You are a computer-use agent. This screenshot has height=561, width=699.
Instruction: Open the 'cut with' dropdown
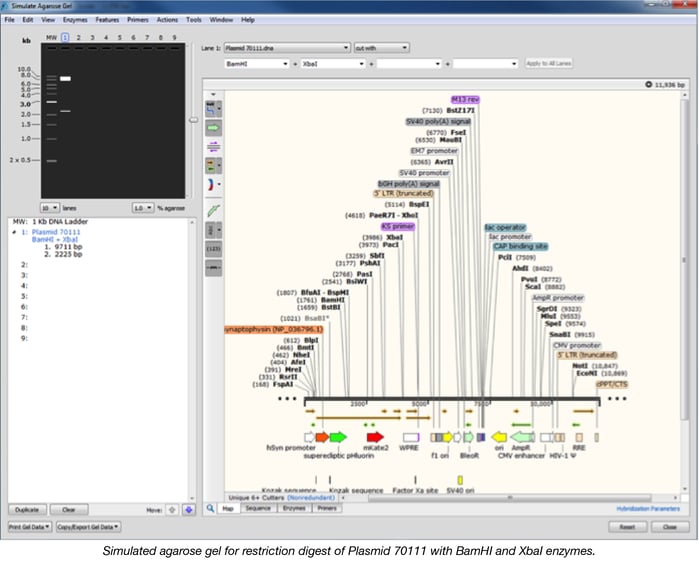(x=381, y=48)
